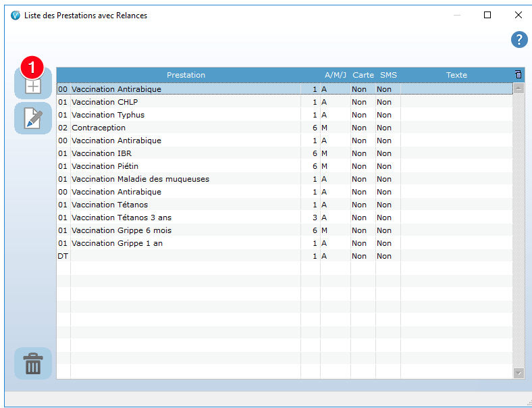
Task: Sort by the A/M/J column header
Action: (336, 75)
